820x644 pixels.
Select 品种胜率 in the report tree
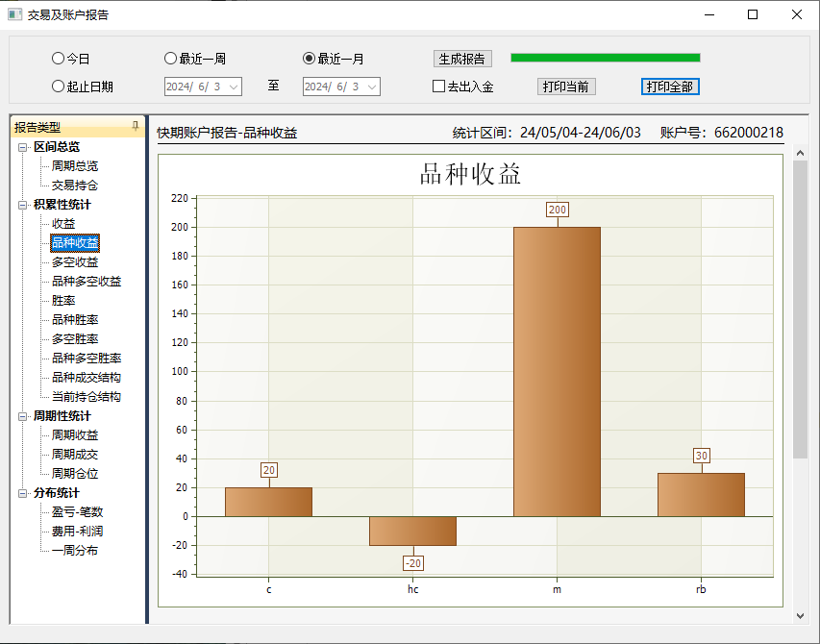75,320
